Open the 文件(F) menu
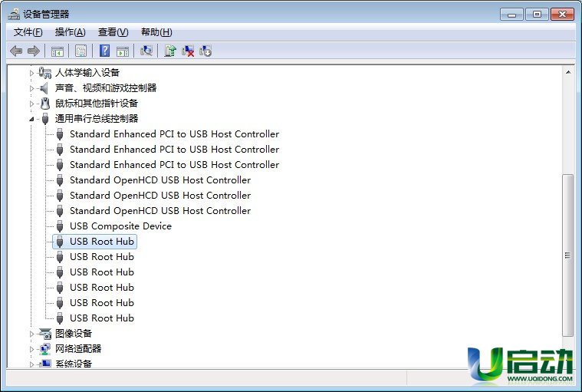Screen dimensions: 582x392 (28, 32)
